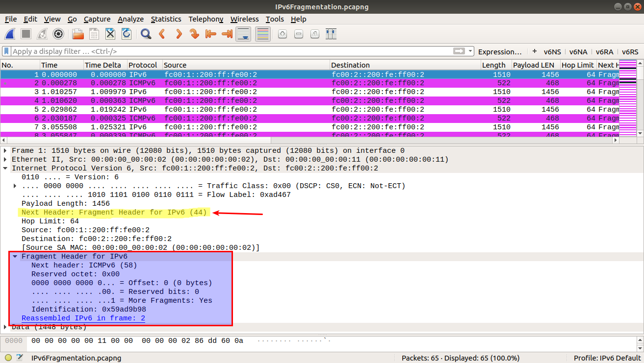Open a capture file
644x363 pixels.
[x=77, y=34]
